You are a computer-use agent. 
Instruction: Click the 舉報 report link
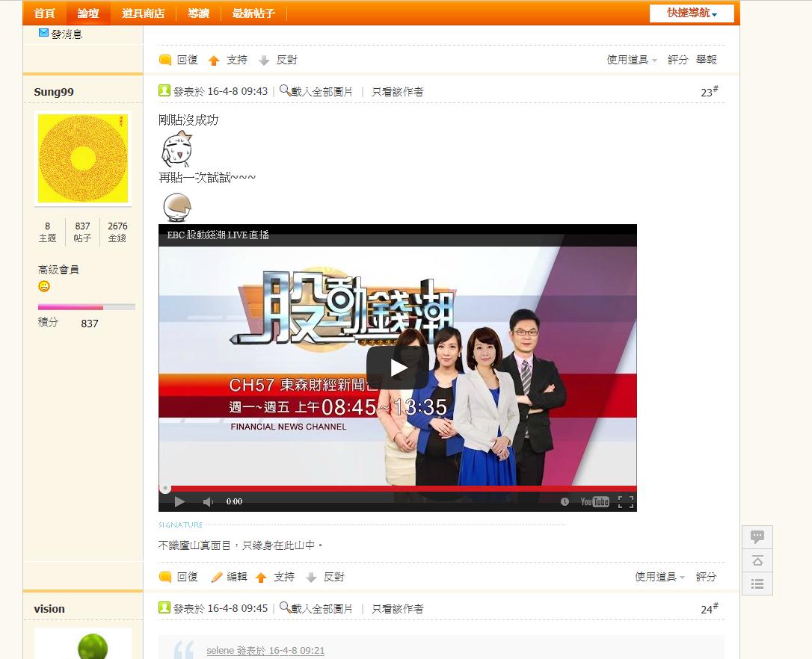[707, 60]
